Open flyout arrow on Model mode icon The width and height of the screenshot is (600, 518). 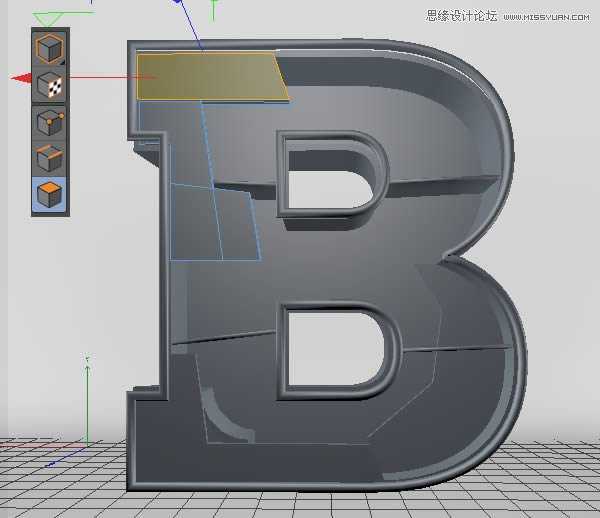pyautogui.click(x=63, y=63)
